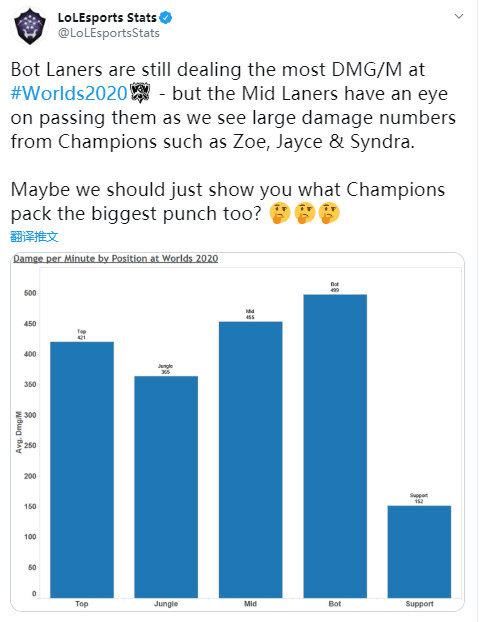
Task: Select the Top bar in chart
Action: pos(82,470)
